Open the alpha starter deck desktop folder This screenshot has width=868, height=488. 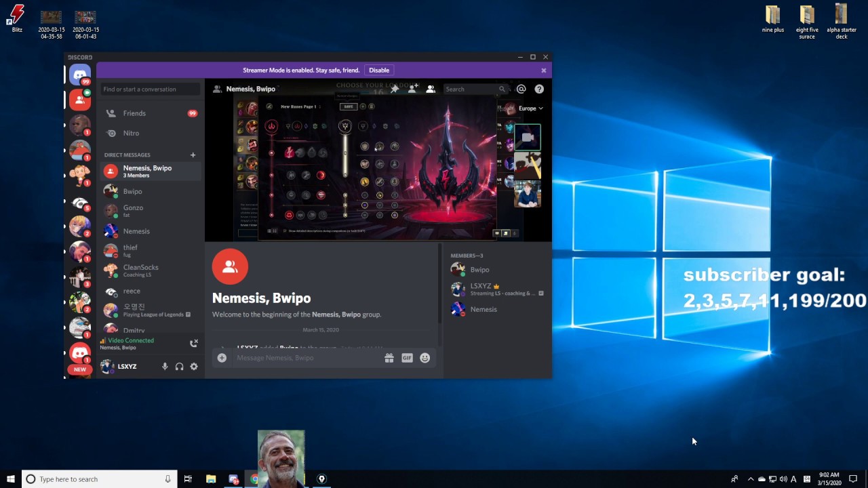(x=842, y=22)
